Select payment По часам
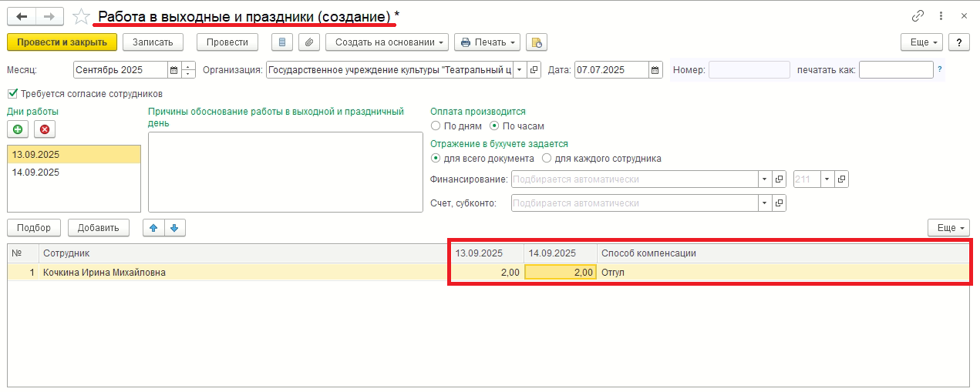980x392 pixels. 494,126
